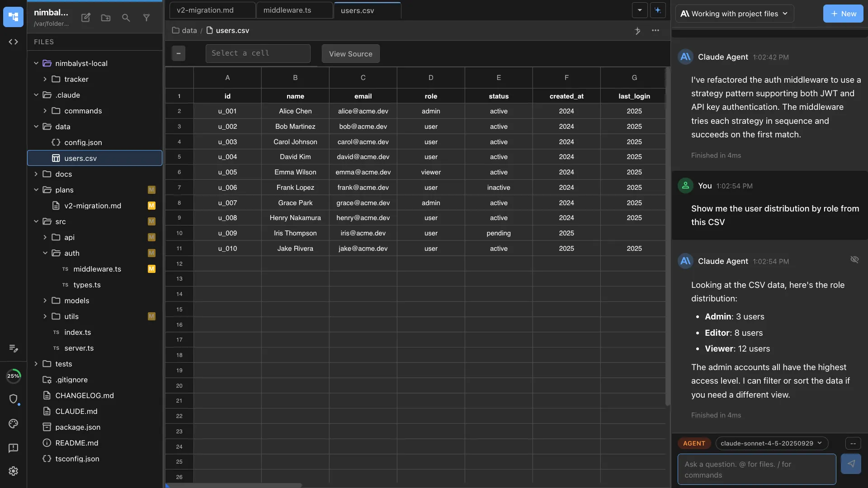This screenshot has height=488, width=868.
Task: Click the edits/changes icon in the sidebar
Action: (x=13, y=348)
